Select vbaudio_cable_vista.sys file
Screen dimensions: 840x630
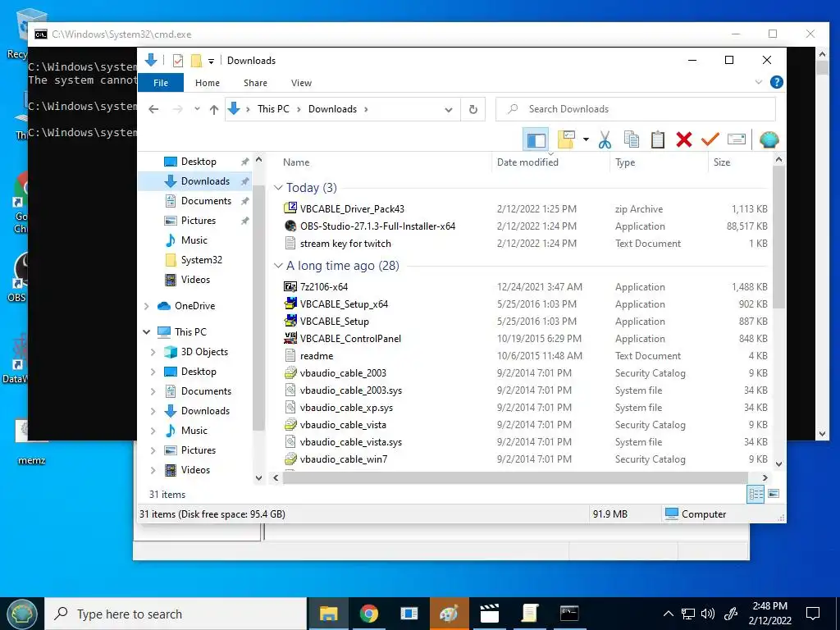(x=350, y=442)
